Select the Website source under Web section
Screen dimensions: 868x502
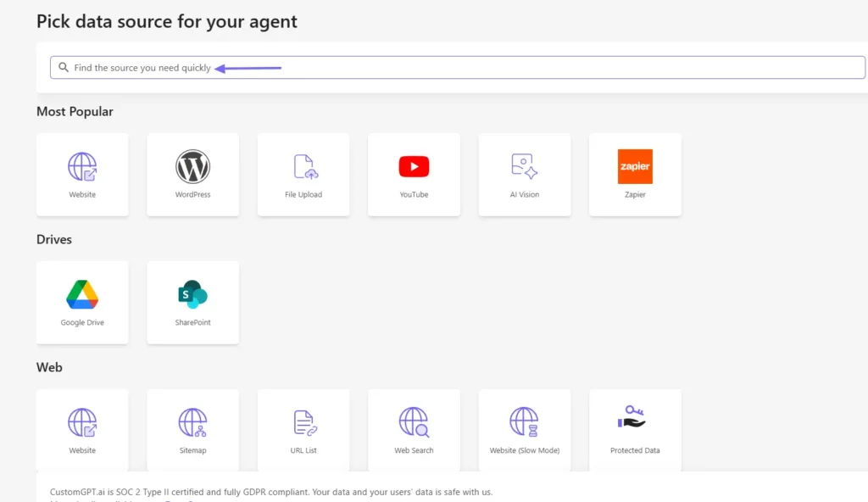[82, 431]
